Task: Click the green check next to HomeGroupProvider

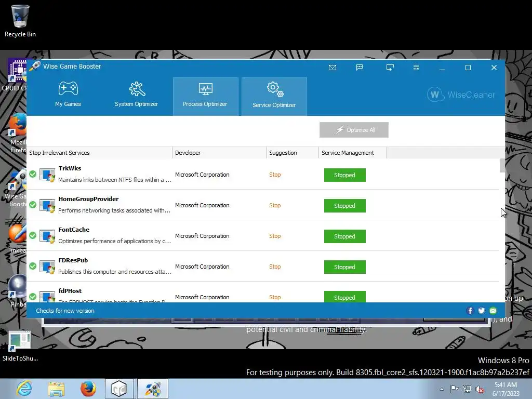Action: (33, 205)
